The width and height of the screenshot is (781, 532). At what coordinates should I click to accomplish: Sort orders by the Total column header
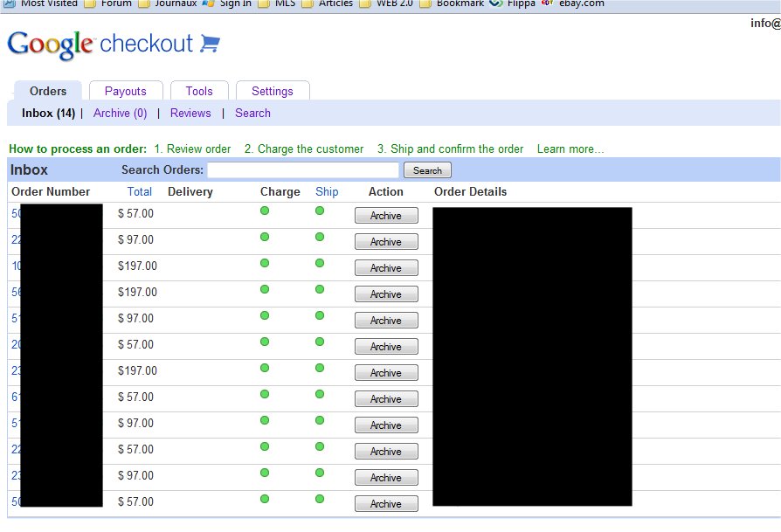140,192
